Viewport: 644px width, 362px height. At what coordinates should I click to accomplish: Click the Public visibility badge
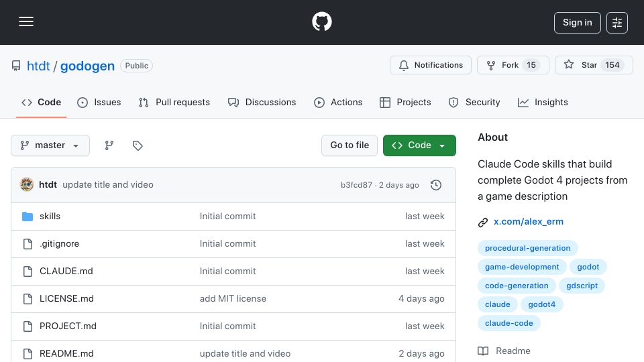point(136,66)
